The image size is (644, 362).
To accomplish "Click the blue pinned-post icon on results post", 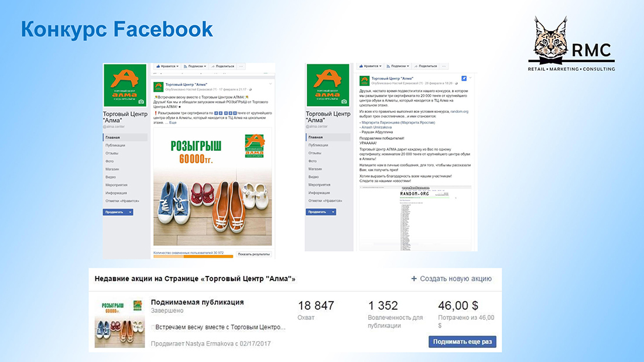I will coord(464,78).
